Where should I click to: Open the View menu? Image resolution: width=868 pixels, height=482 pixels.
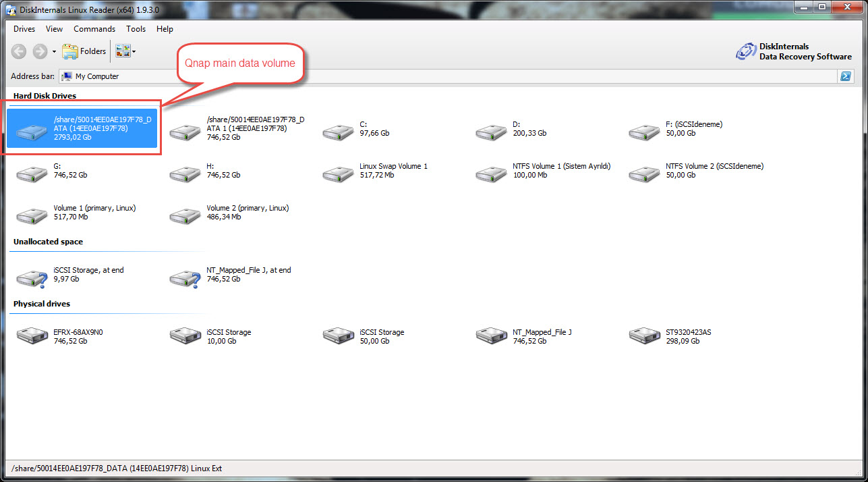click(55, 29)
